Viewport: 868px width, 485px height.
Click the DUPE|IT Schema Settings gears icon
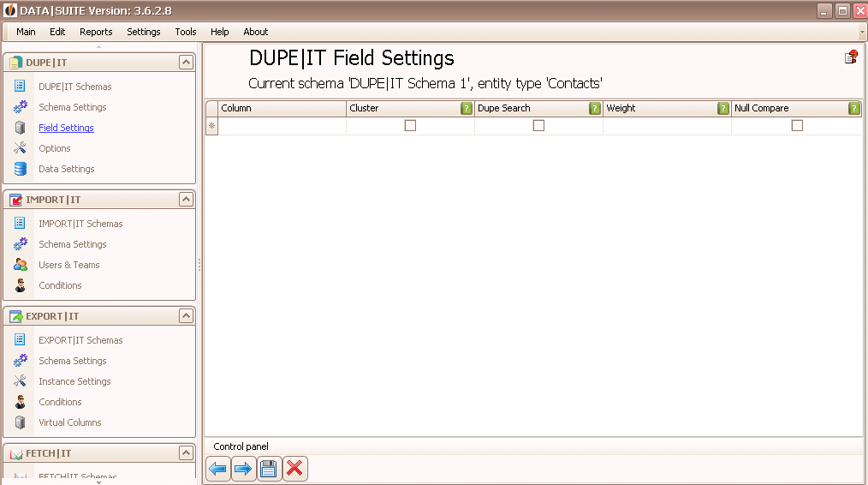point(20,106)
